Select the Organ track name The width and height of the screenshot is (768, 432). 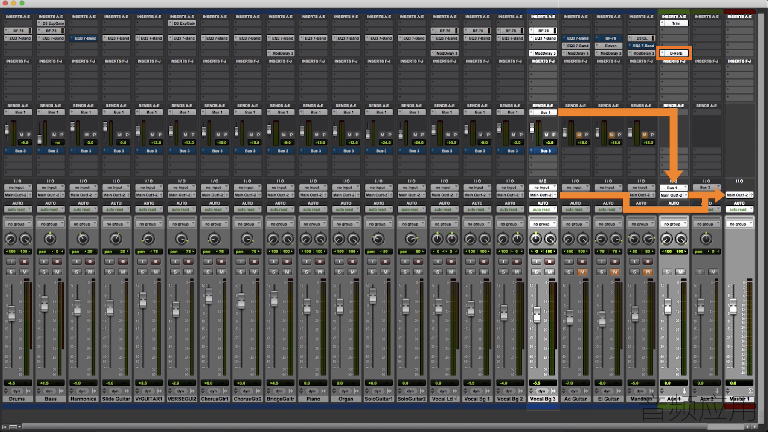point(346,399)
